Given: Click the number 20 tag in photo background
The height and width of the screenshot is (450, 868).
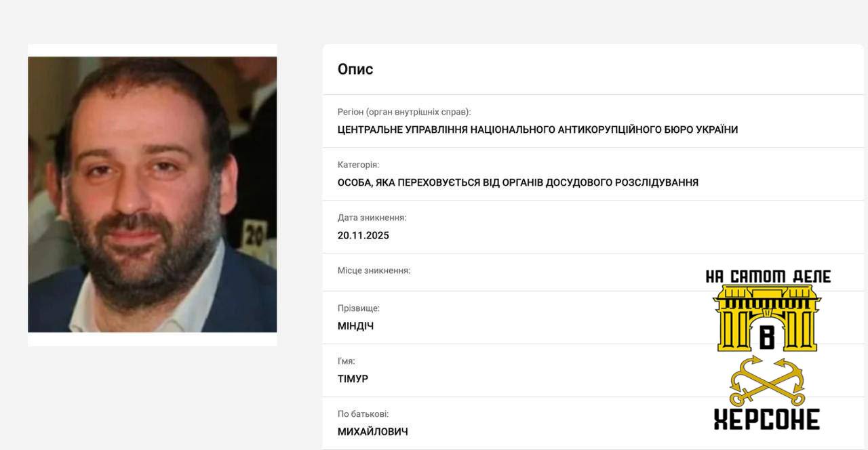Looking at the screenshot, I should click(x=254, y=235).
